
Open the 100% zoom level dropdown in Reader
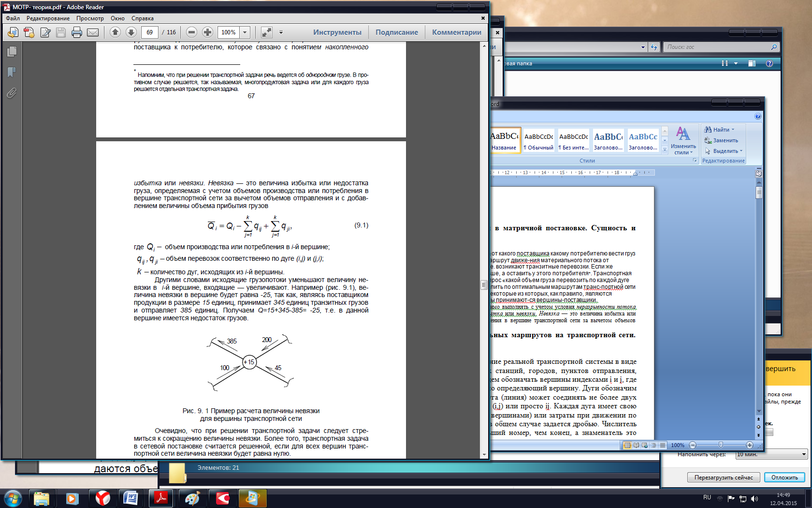coord(245,32)
